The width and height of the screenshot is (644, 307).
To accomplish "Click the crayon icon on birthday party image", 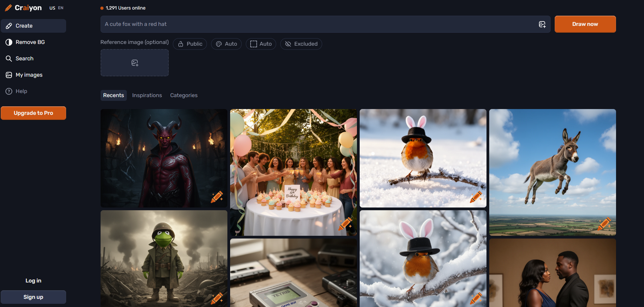I will tap(346, 224).
